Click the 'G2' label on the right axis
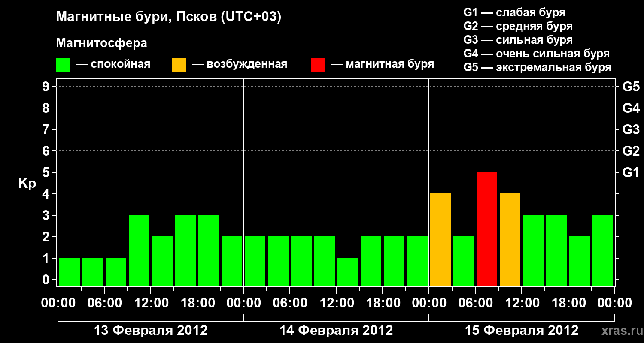Viewport: 644px width, 343px height. coord(631,151)
